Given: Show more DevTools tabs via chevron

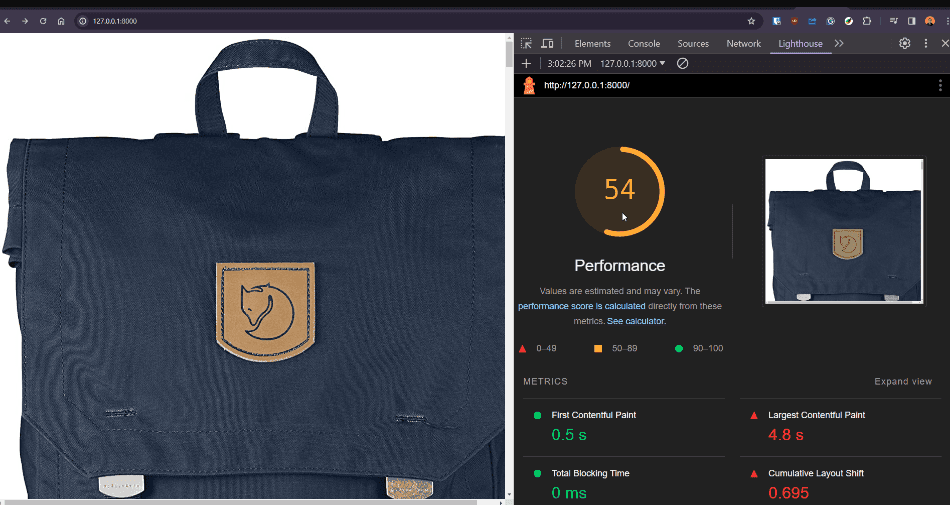Looking at the screenshot, I should (x=839, y=44).
